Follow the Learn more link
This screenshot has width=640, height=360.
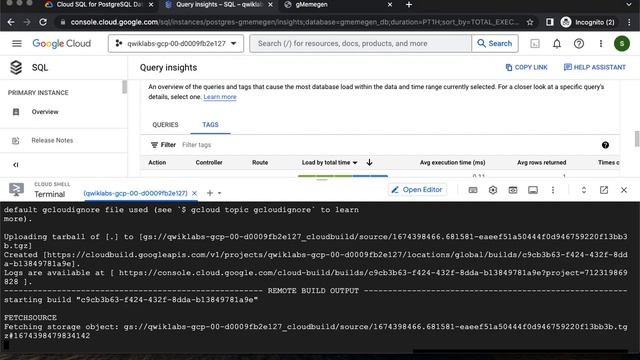pyautogui.click(x=220, y=97)
